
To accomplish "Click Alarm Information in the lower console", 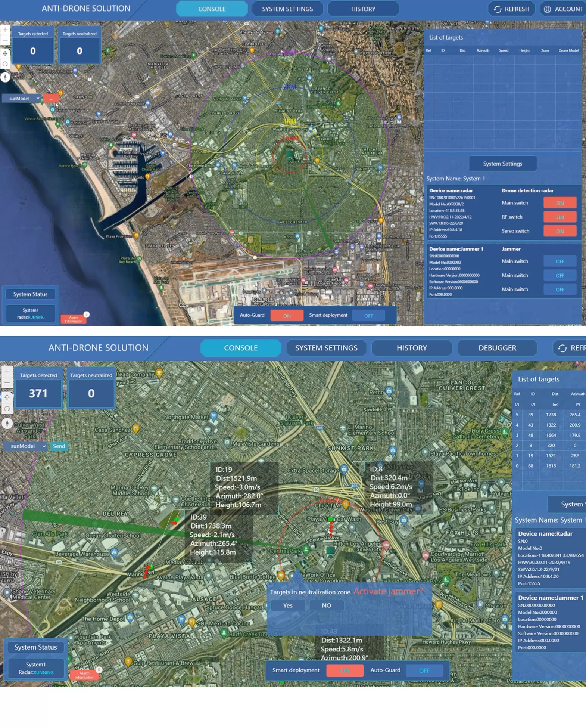I will pos(84,675).
